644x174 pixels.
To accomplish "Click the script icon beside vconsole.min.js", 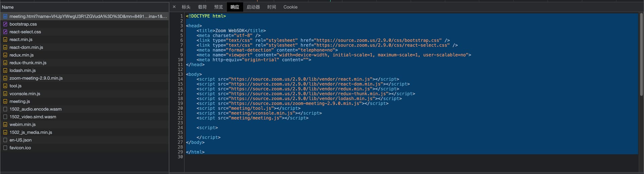I will (5, 94).
